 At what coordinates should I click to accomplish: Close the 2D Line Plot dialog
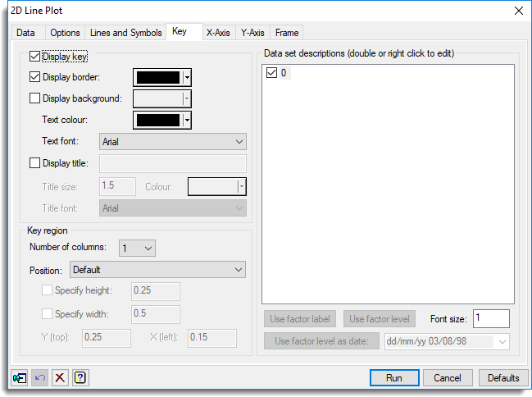518,11
